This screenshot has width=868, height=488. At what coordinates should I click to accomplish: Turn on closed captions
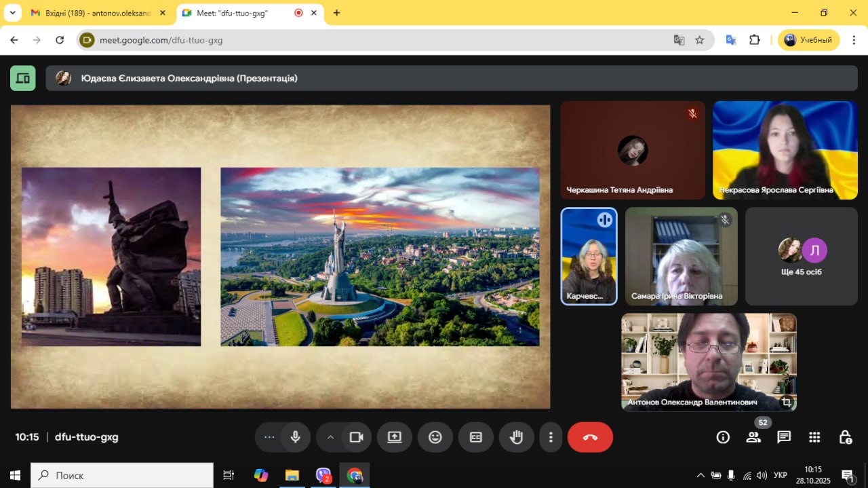point(476,437)
